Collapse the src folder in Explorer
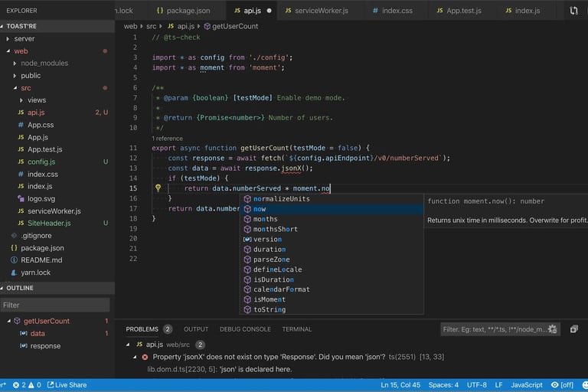The image size is (588, 392). (15, 88)
